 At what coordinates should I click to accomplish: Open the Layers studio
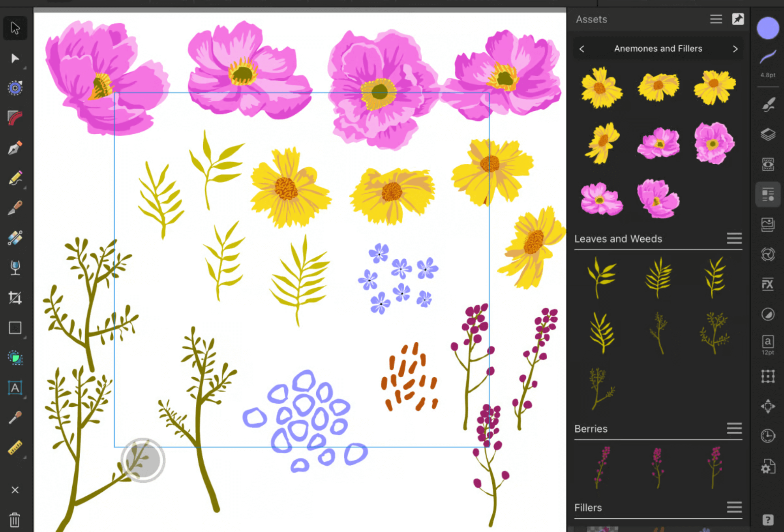tap(768, 135)
